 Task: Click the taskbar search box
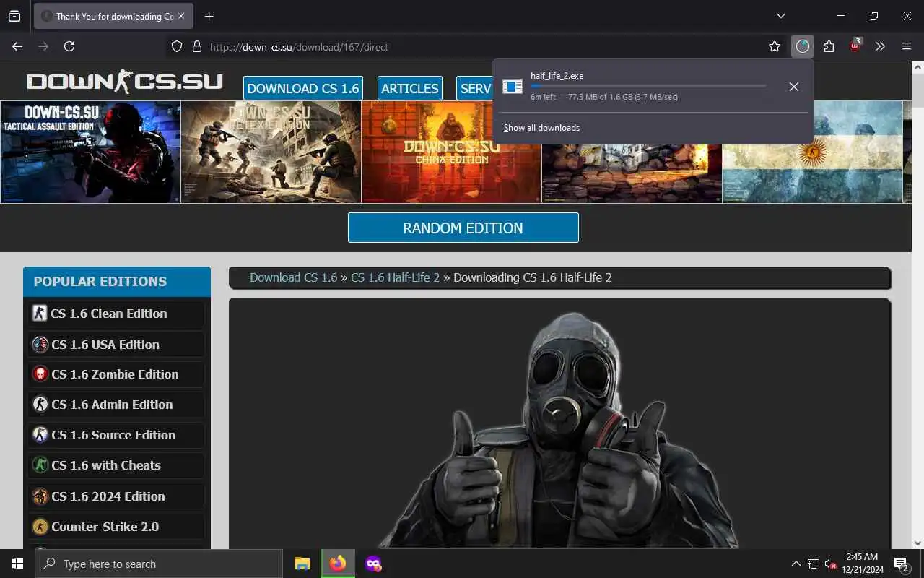click(x=159, y=564)
